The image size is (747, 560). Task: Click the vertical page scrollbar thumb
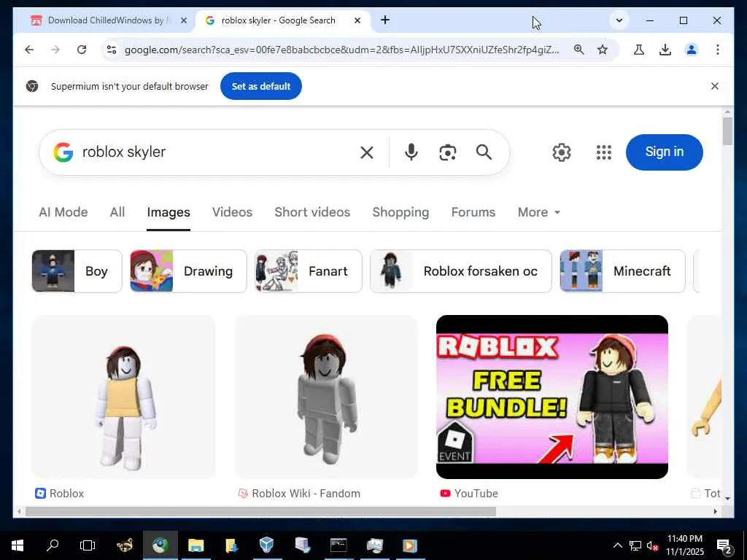[x=727, y=131]
